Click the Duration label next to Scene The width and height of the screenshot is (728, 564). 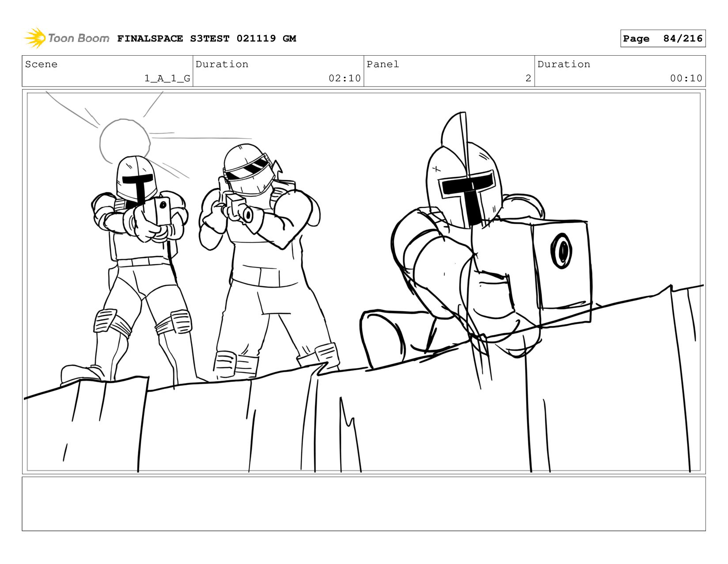click(x=222, y=64)
